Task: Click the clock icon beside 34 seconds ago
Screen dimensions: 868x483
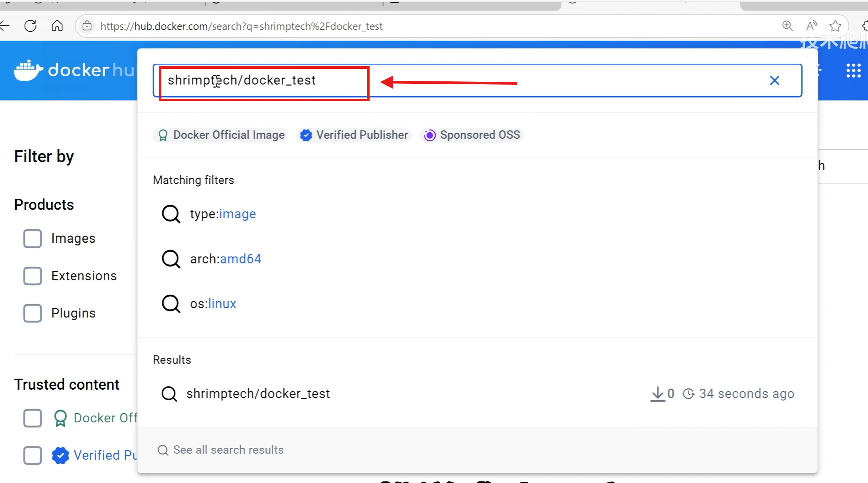Action: click(x=689, y=394)
